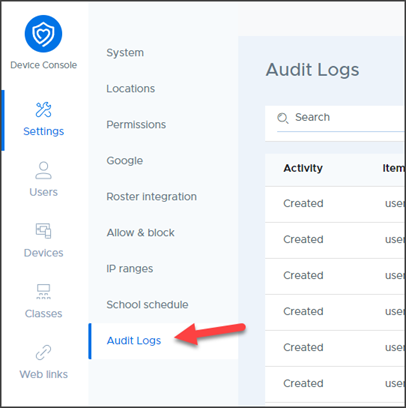This screenshot has height=408, width=406.
Task: Open Settings via the wrench icon
Action: (43, 110)
